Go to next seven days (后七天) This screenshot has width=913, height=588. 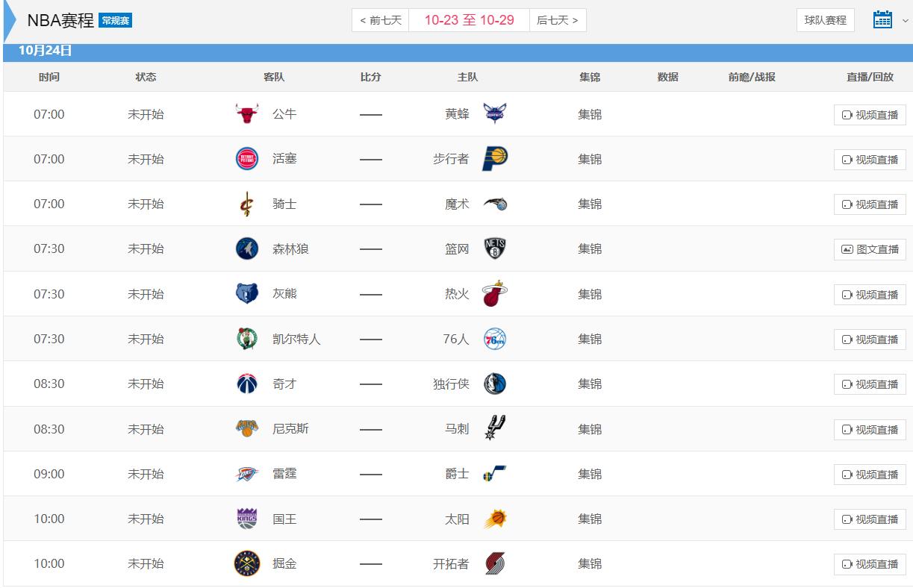[x=558, y=20]
